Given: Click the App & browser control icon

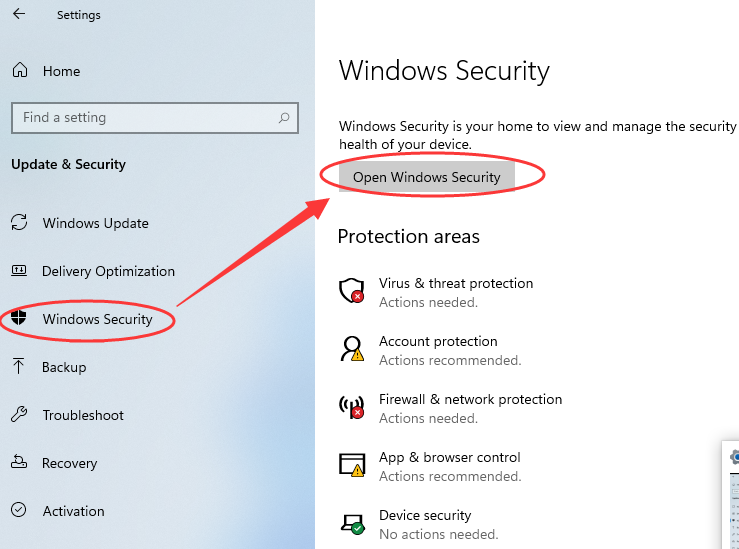Looking at the screenshot, I should coord(352,465).
